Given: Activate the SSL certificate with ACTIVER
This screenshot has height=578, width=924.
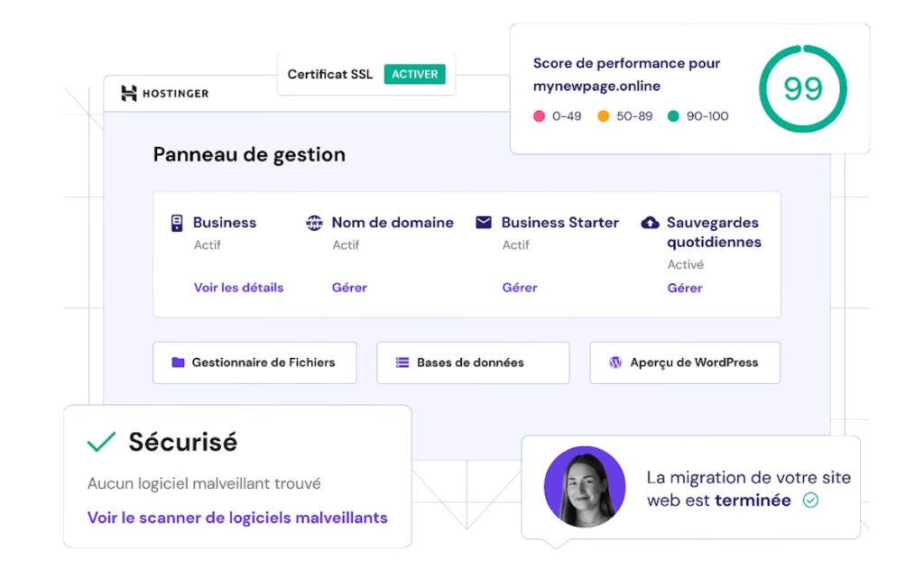Looking at the screenshot, I should [x=415, y=74].
